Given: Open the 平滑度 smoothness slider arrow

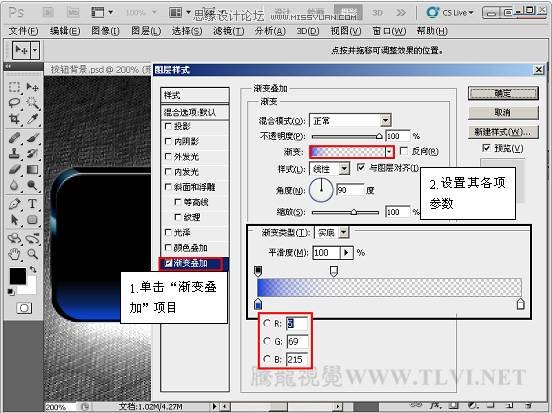Looking at the screenshot, I should point(346,252).
